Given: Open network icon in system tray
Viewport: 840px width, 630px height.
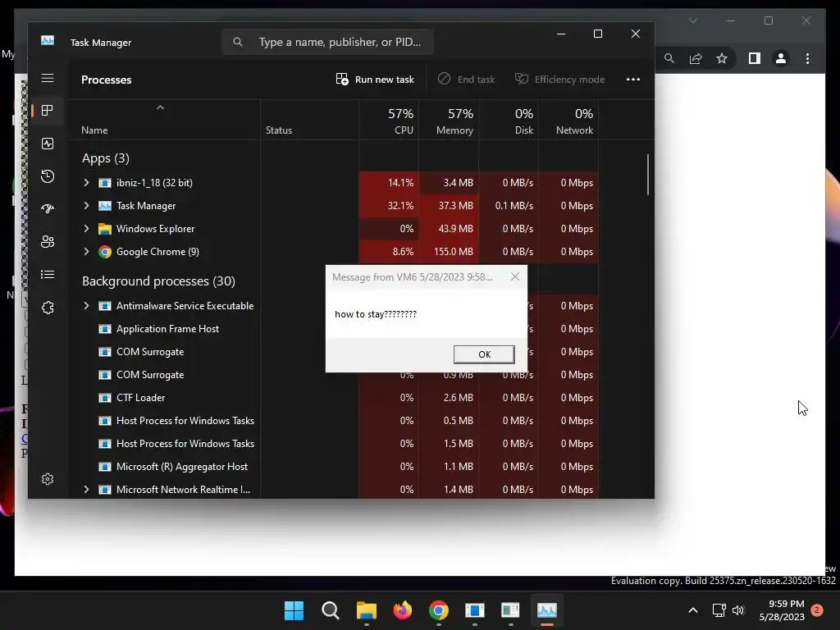Looking at the screenshot, I should pos(719,610).
